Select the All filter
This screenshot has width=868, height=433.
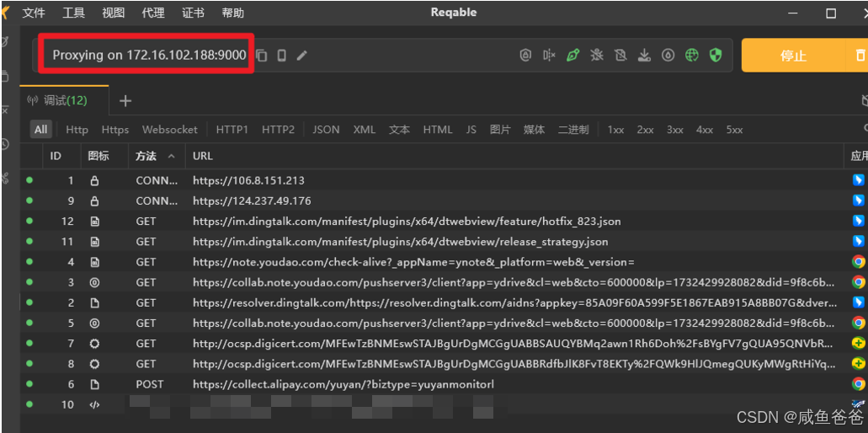(41, 130)
